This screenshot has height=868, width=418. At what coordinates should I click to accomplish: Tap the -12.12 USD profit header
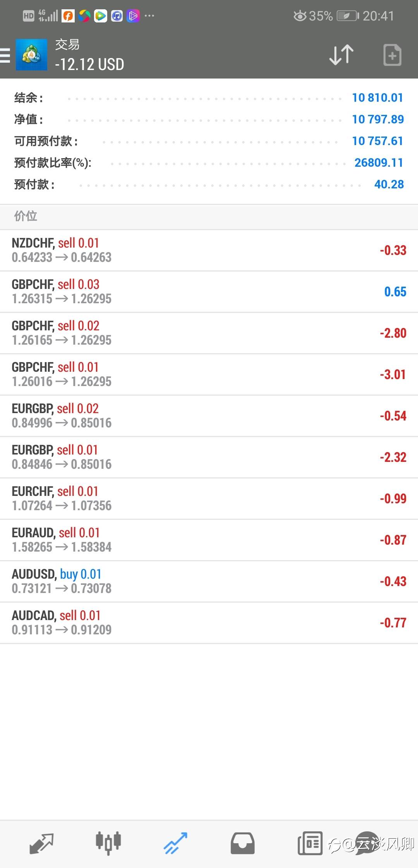point(89,64)
